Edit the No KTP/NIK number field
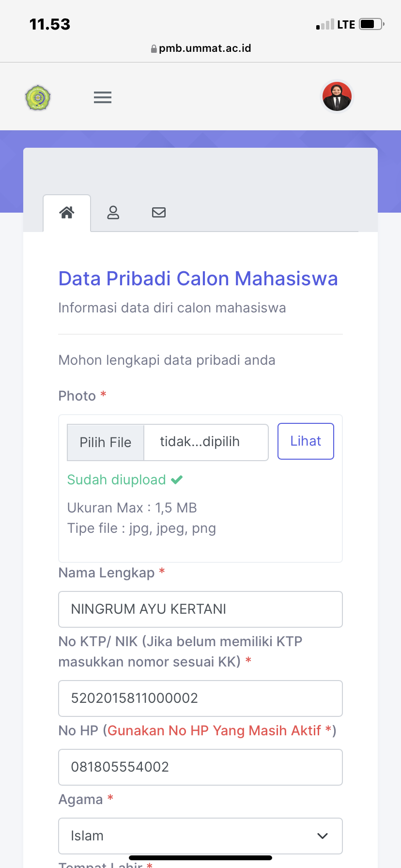This screenshot has height=868, width=401. (200, 698)
